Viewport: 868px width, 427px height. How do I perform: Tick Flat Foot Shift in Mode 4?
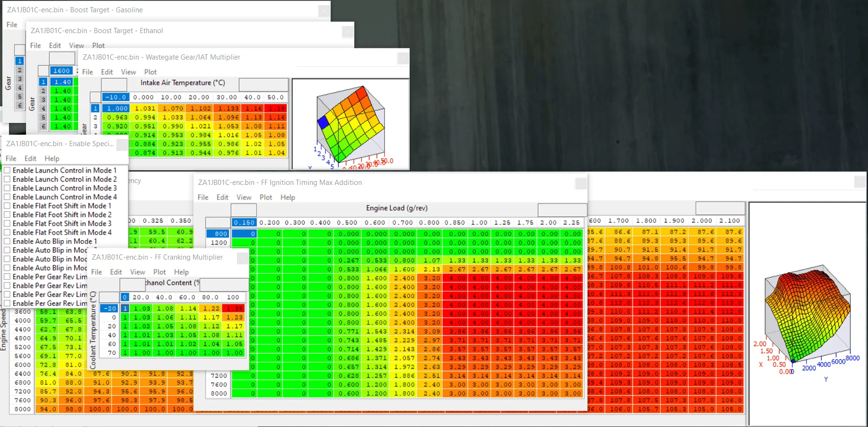[7, 232]
